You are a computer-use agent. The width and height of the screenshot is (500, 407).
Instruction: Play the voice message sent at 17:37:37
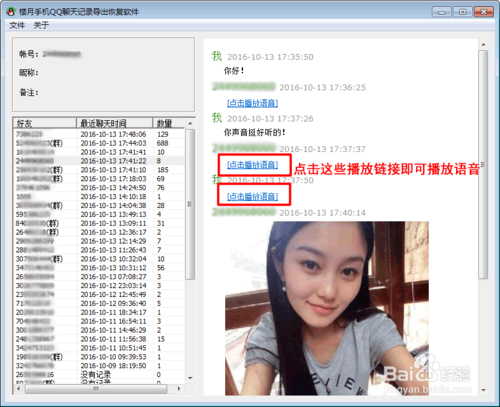pyautogui.click(x=252, y=165)
